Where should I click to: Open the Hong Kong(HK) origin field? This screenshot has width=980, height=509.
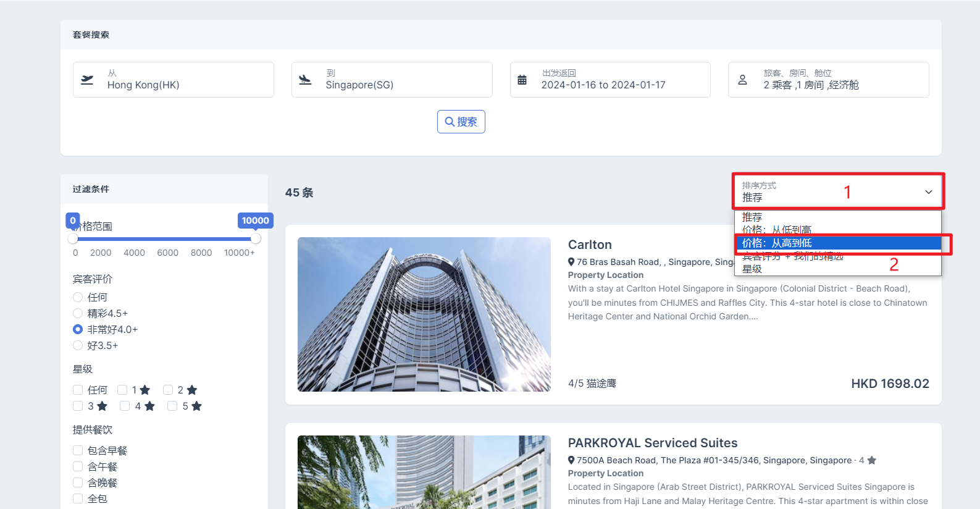(x=173, y=80)
